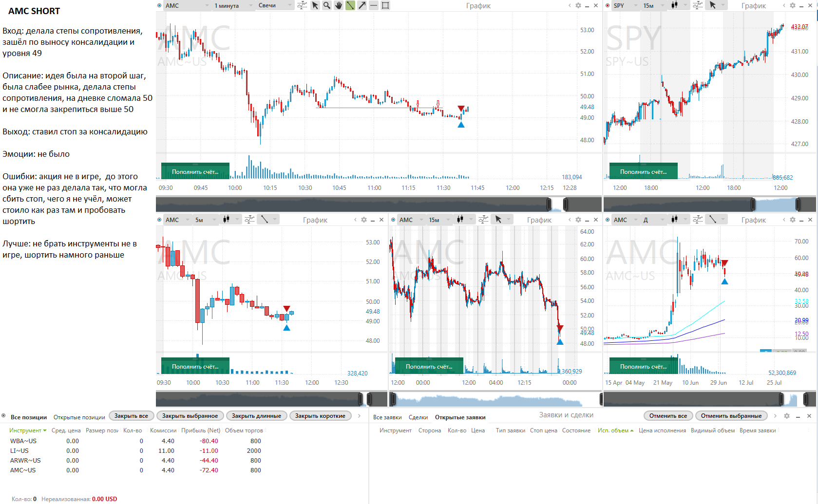
Task: Click 'Закрыть короткие' button
Action: pos(320,416)
